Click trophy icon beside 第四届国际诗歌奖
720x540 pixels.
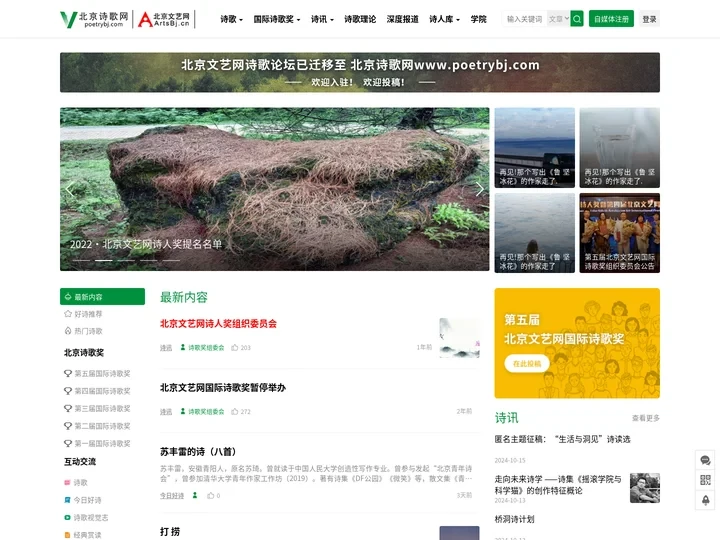pos(68,391)
